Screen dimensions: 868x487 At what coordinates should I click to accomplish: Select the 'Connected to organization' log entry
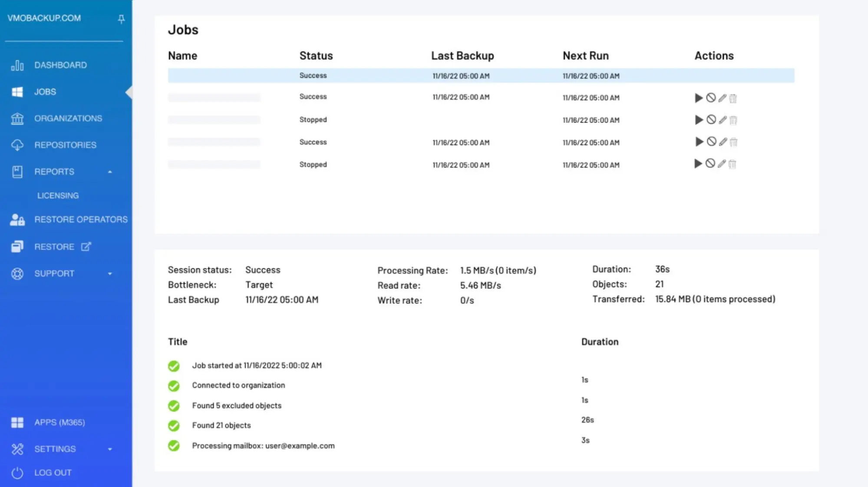[238, 385]
